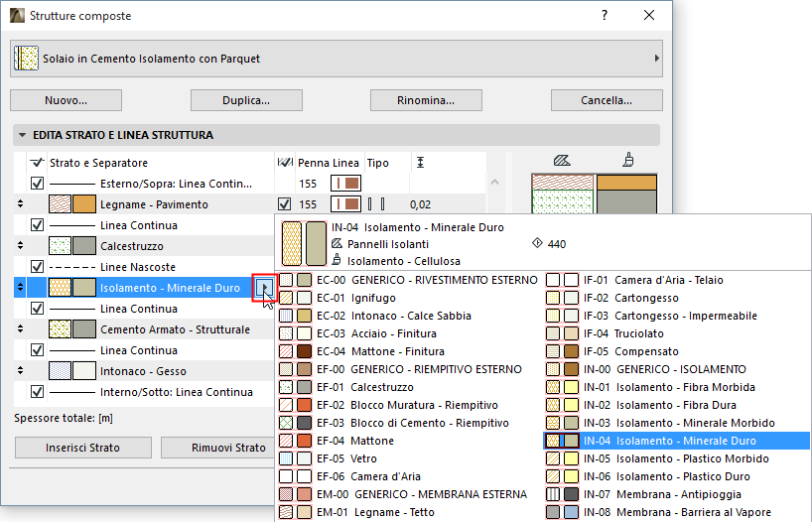Click thickness value 0,02 for Legname - Pavimento
This screenshot has height=522, width=812.
click(421, 204)
